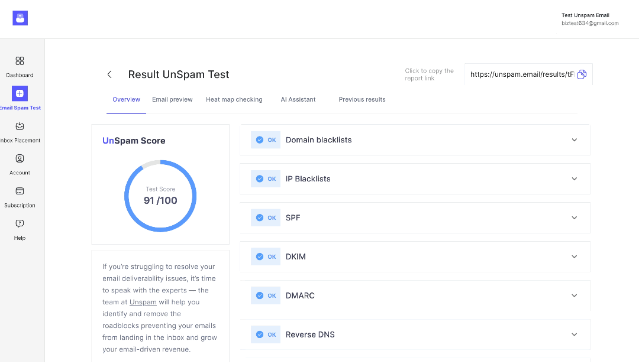Go to the Account sidebar icon
The image size is (639, 364).
(x=20, y=158)
